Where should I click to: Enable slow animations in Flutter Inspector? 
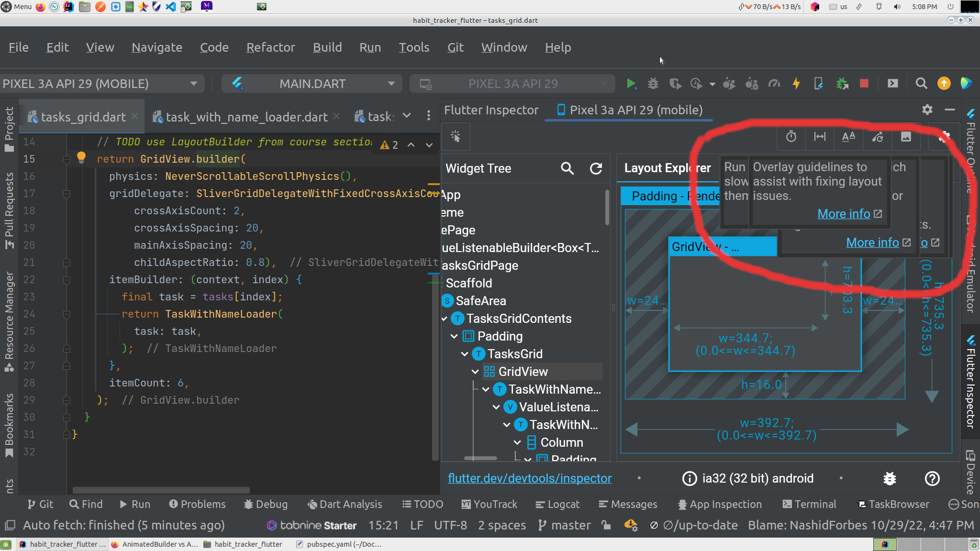(791, 137)
